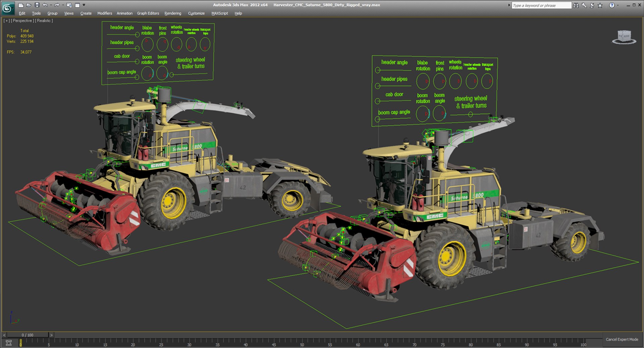Click the New Scene icon
This screenshot has height=348, width=644.
(x=21, y=5)
